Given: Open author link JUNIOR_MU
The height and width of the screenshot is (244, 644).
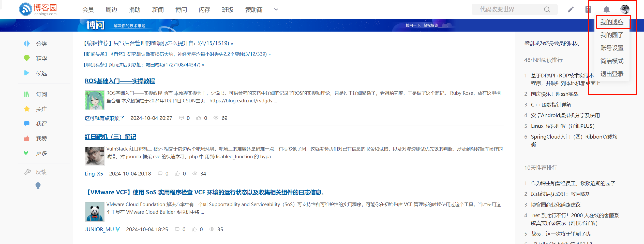Looking at the screenshot, I should [99, 229].
